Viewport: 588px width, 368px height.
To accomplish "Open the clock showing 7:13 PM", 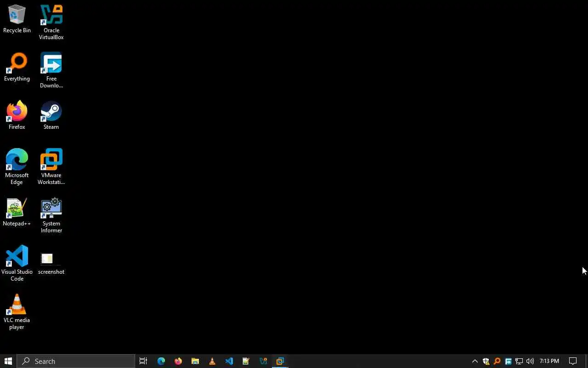I will tap(549, 361).
